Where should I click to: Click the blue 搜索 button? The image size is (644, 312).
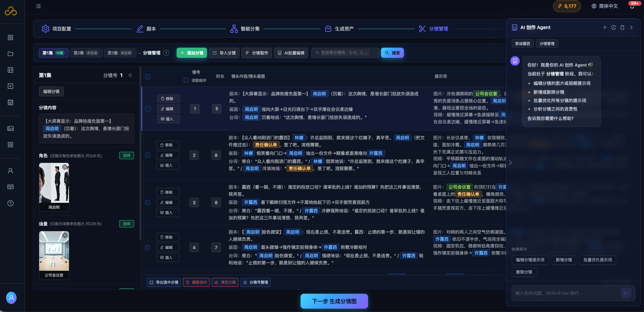[x=392, y=53]
